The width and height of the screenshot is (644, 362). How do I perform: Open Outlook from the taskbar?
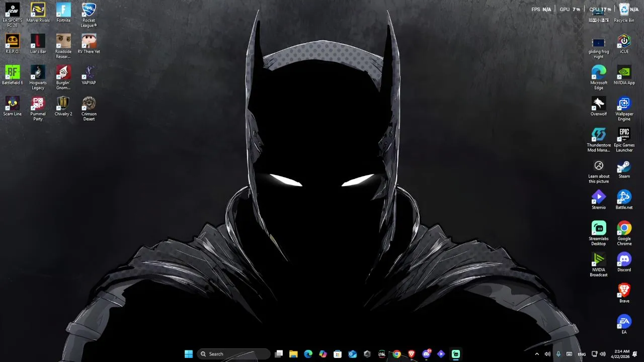point(352,354)
